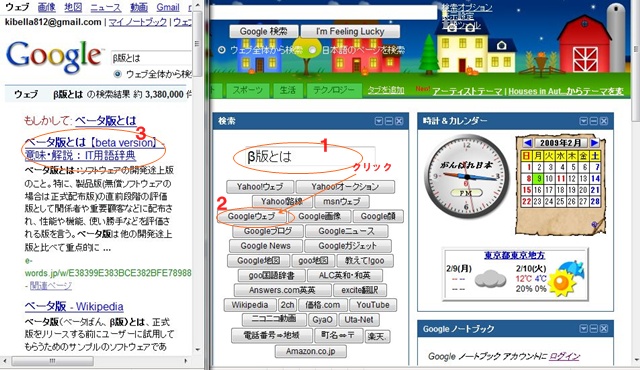Open the 時計＆カレンダー widget dropdown menu icon
The image size is (640, 370).
[x=584, y=121]
